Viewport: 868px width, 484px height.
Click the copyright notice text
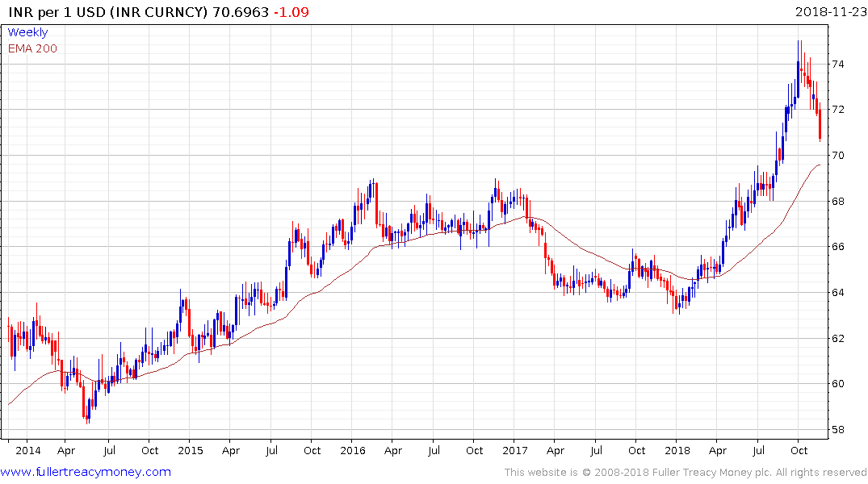686,473
